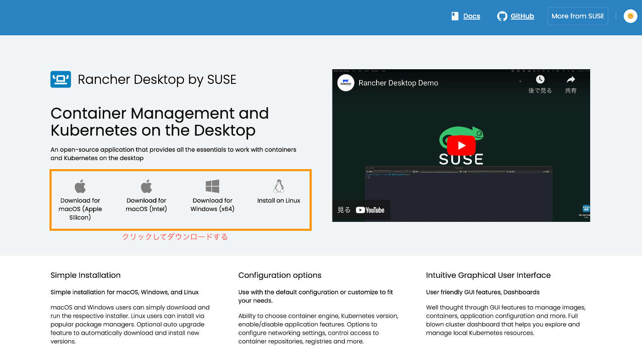Click the Windows logo icon
Image resolution: width=642 pixels, height=364 pixels.
click(212, 186)
